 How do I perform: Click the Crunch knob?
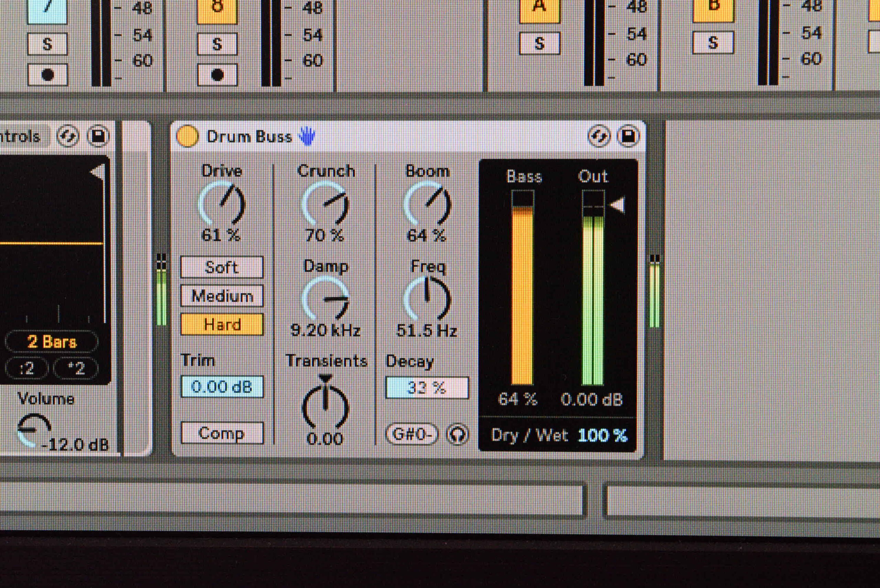point(325,203)
